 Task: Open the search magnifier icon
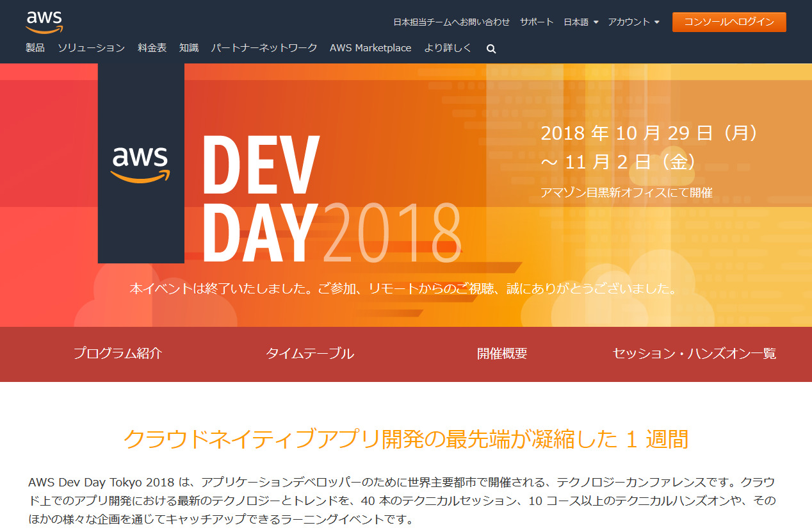click(491, 49)
